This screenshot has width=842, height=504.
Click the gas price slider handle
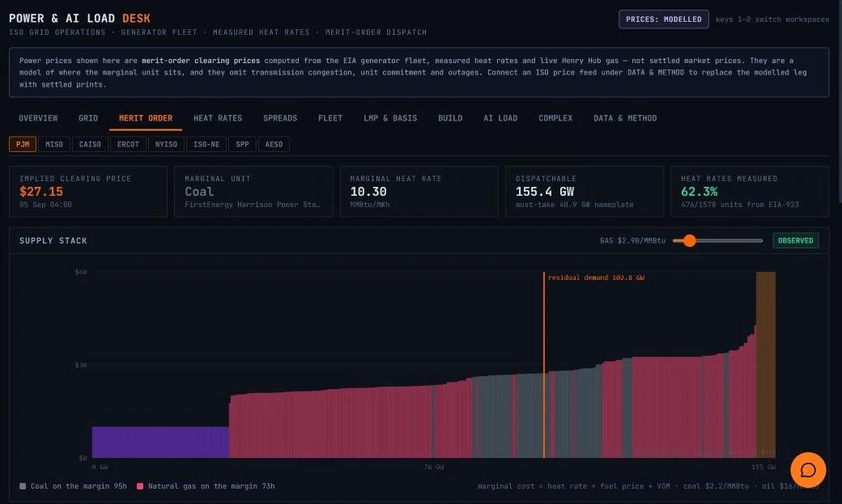[690, 240]
